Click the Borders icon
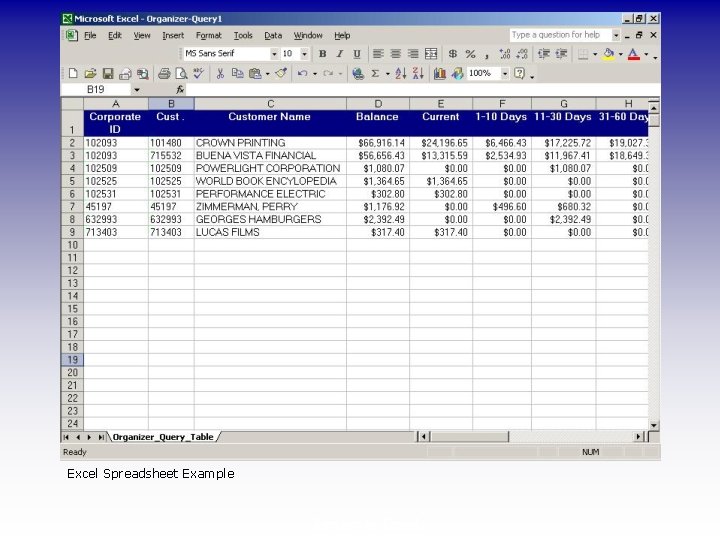 tap(583, 54)
